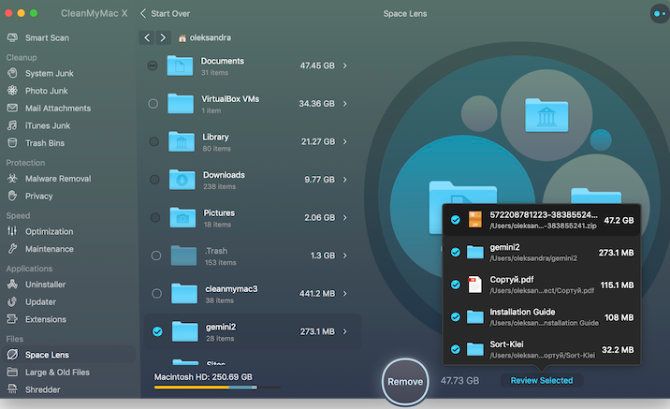Switch to Large & Old Files
This screenshot has width=670, height=409.
click(57, 372)
